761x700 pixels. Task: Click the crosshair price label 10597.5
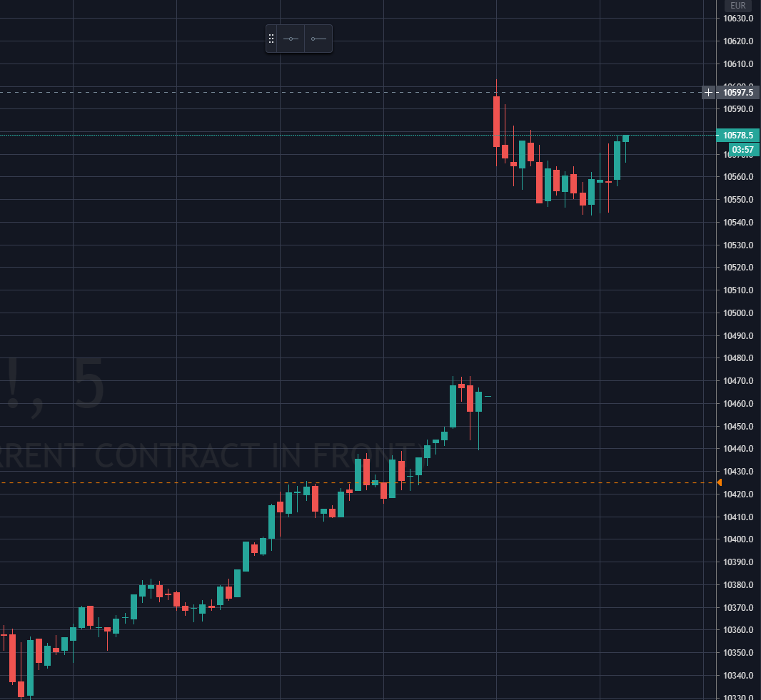click(x=738, y=92)
